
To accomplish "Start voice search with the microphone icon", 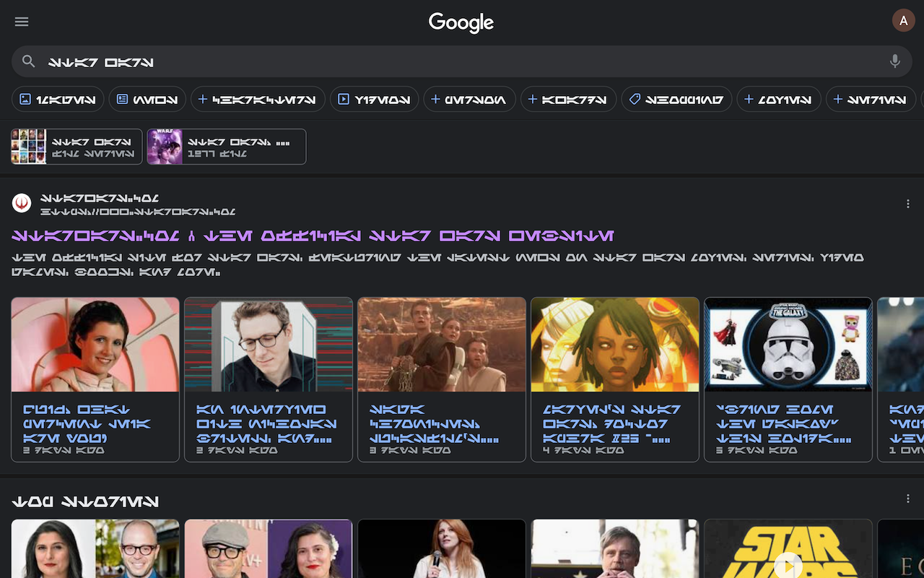I will point(894,61).
